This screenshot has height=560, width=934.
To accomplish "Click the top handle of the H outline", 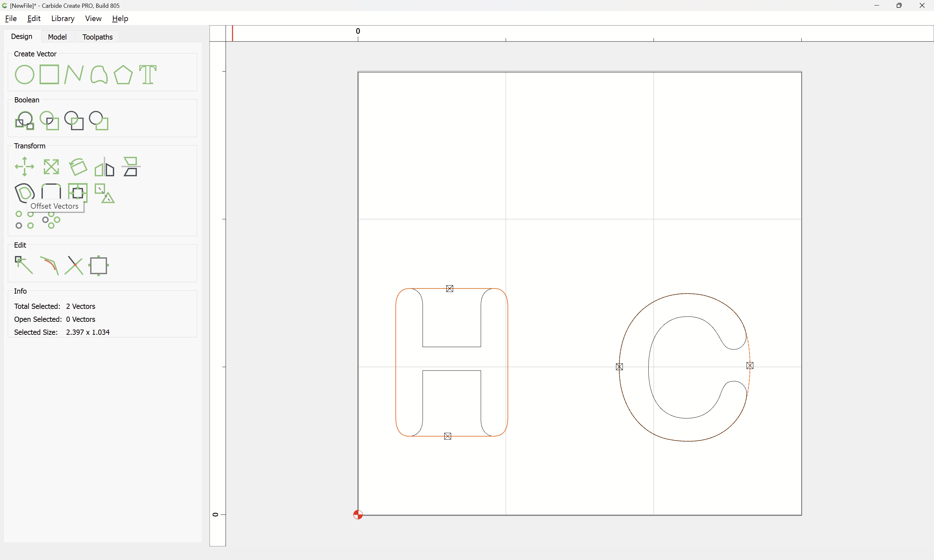I will click(x=449, y=289).
